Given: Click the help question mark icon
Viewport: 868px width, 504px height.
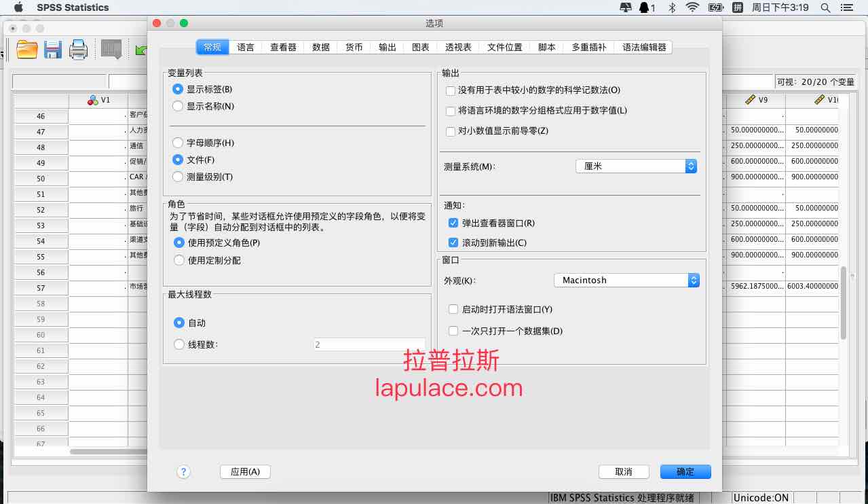Looking at the screenshot, I should click(183, 471).
